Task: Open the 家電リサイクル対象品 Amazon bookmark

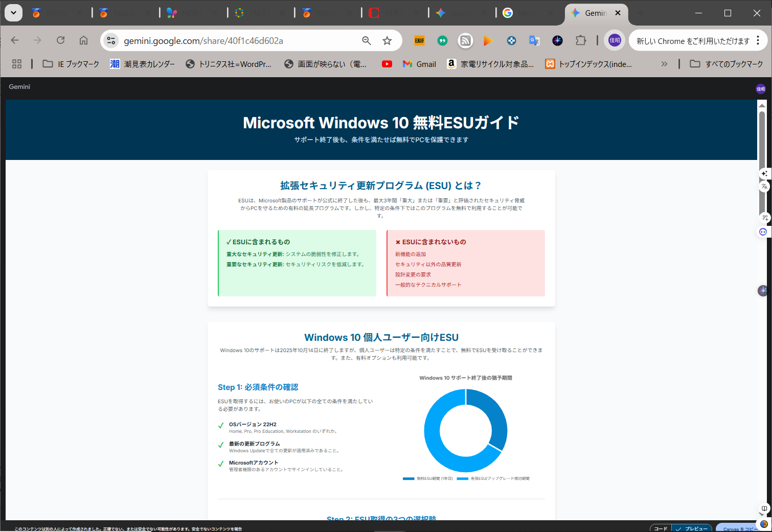Action: [x=490, y=64]
